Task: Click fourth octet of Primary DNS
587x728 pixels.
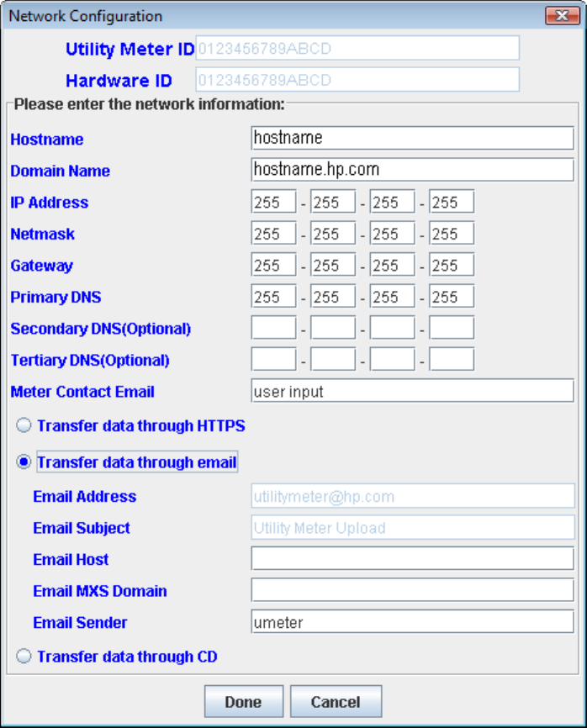Action: tap(452, 296)
